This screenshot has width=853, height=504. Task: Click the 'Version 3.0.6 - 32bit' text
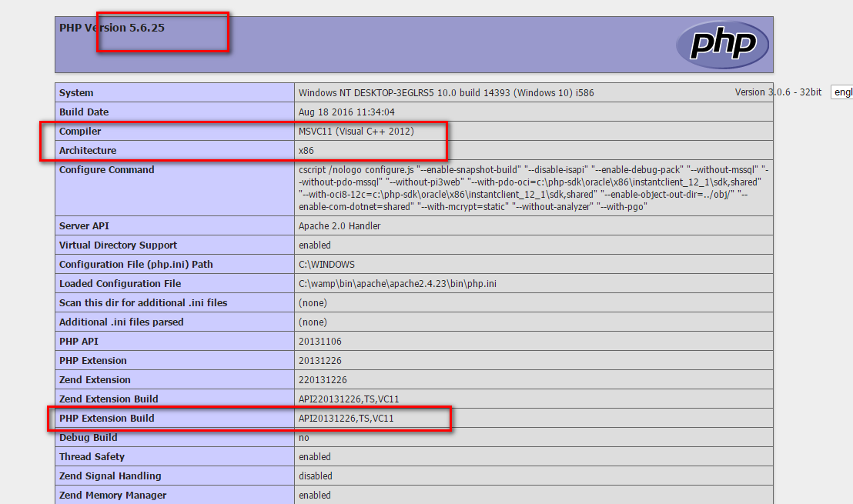pyautogui.click(x=778, y=92)
